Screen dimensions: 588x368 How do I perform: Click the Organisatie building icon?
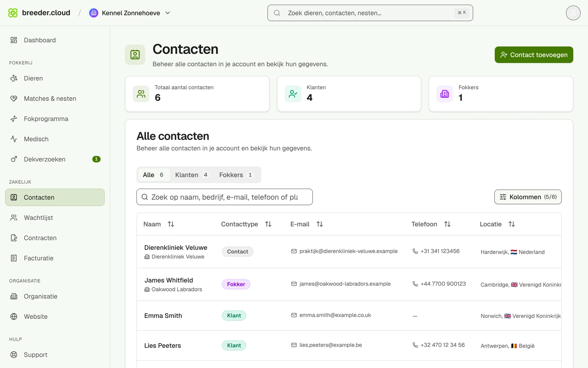[14, 296]
